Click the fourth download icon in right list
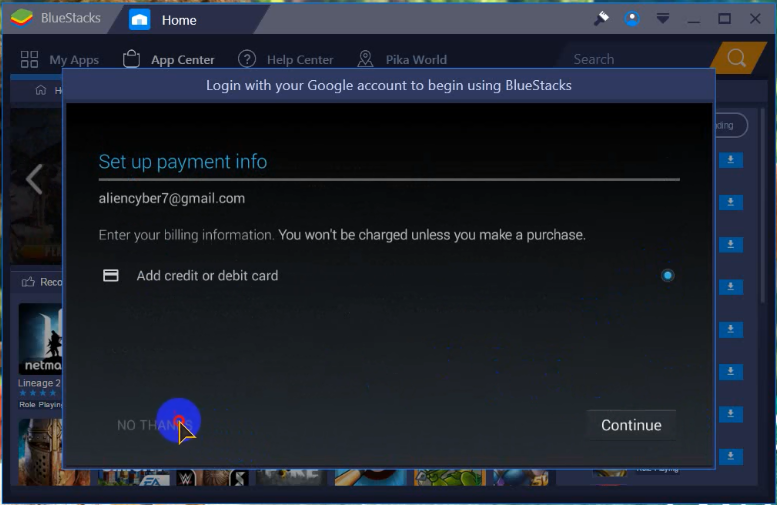777x505 pixels. pos(730,287)
